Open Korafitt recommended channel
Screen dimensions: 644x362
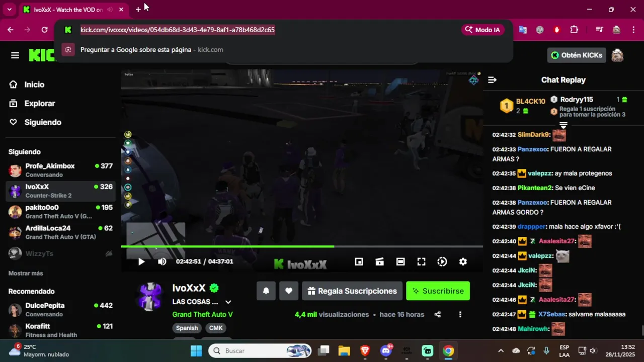click(x=60, y=330)
